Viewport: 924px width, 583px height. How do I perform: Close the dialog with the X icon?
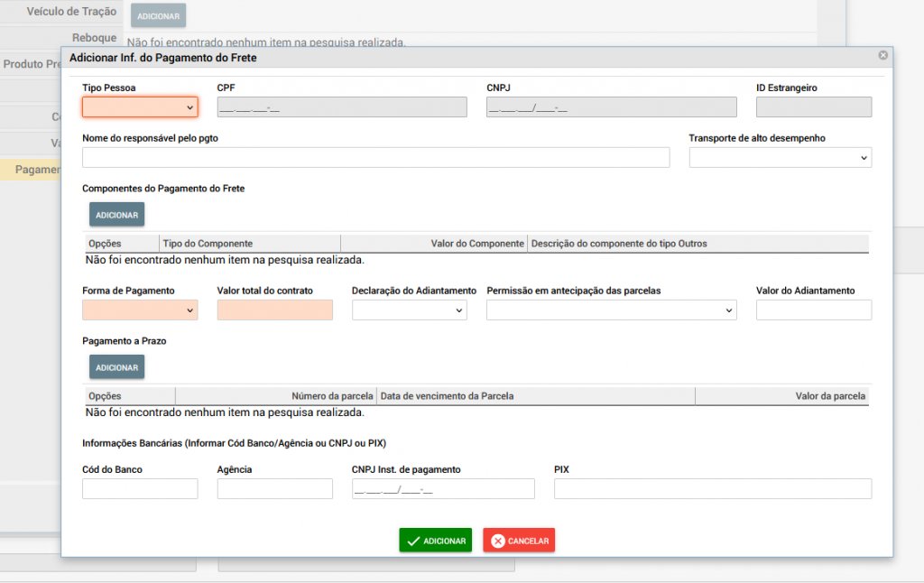pos(882,56)
